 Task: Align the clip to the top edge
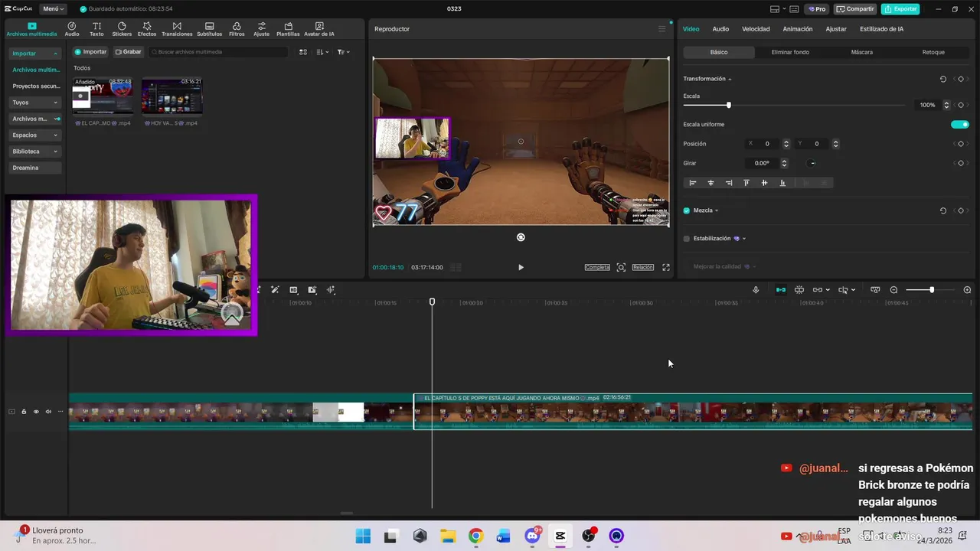(746, 183)
